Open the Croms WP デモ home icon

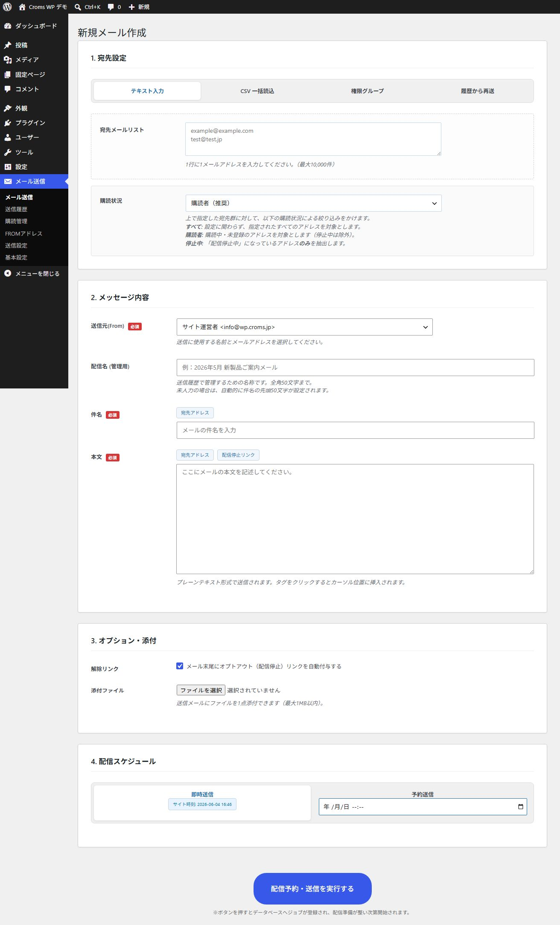coord(22,7)
